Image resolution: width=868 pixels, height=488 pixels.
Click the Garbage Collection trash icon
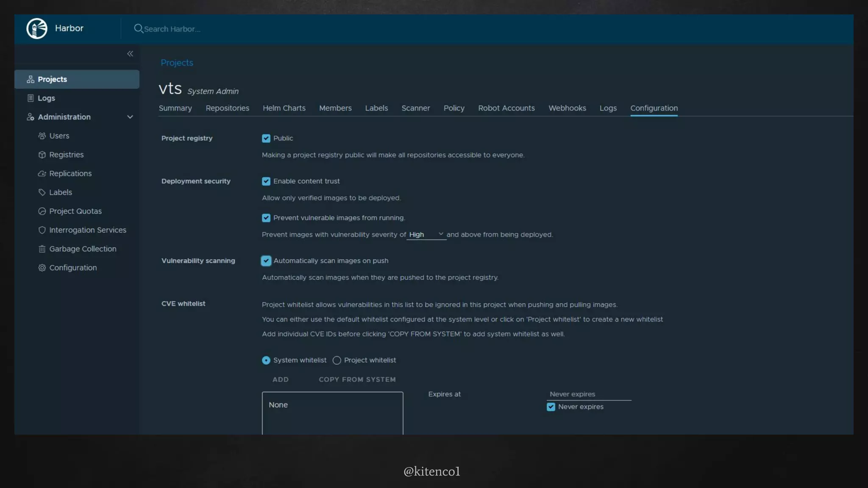point(42,249)
